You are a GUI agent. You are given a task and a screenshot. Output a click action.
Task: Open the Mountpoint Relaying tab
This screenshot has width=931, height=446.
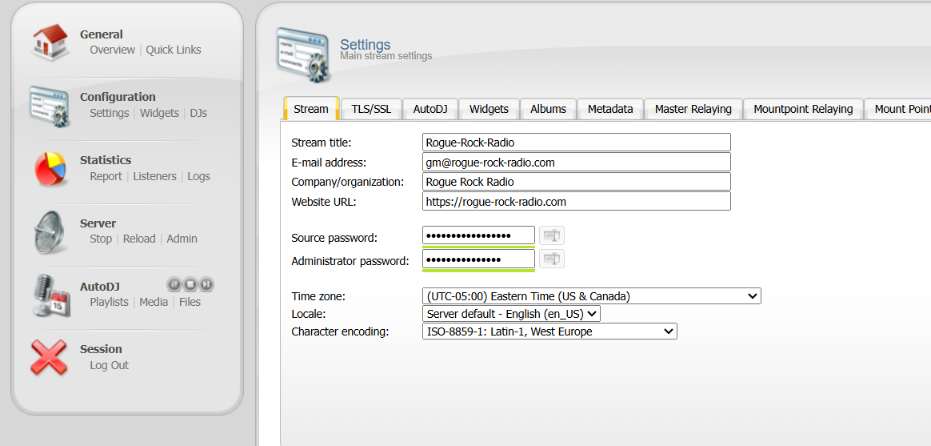point(803,109)
